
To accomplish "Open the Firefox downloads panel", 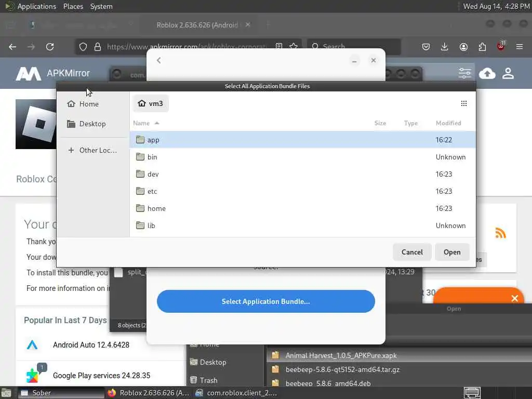I will coord(445,47).
